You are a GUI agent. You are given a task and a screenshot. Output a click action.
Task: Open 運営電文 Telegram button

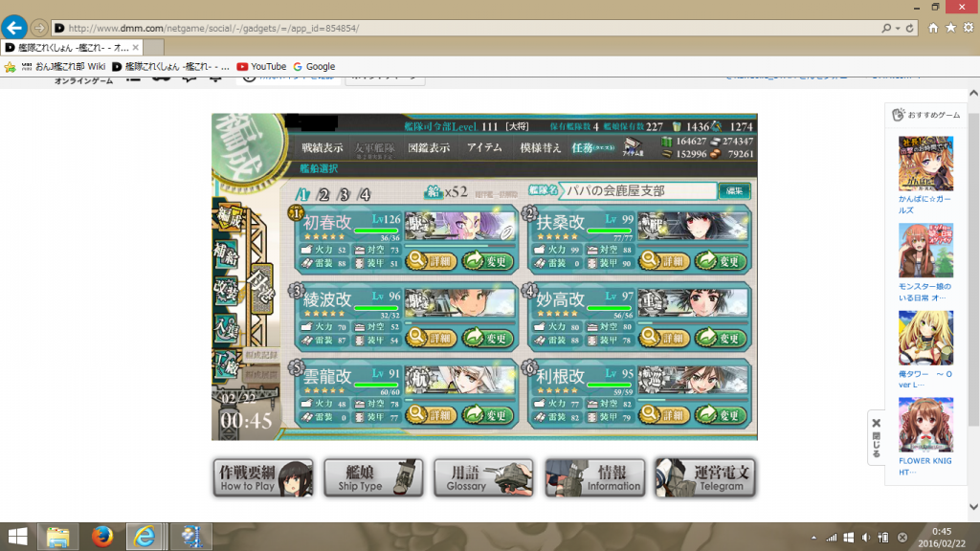(705, 478)
